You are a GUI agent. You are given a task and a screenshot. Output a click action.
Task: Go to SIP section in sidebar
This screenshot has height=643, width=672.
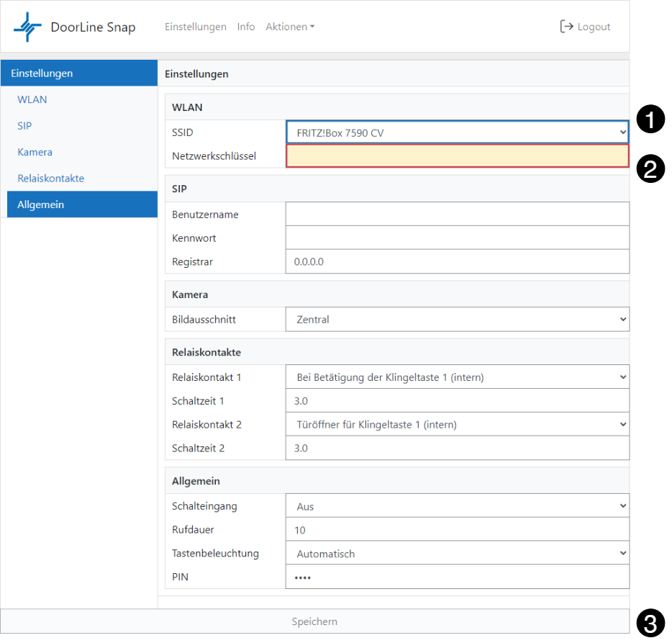click(x=24, y=126)
